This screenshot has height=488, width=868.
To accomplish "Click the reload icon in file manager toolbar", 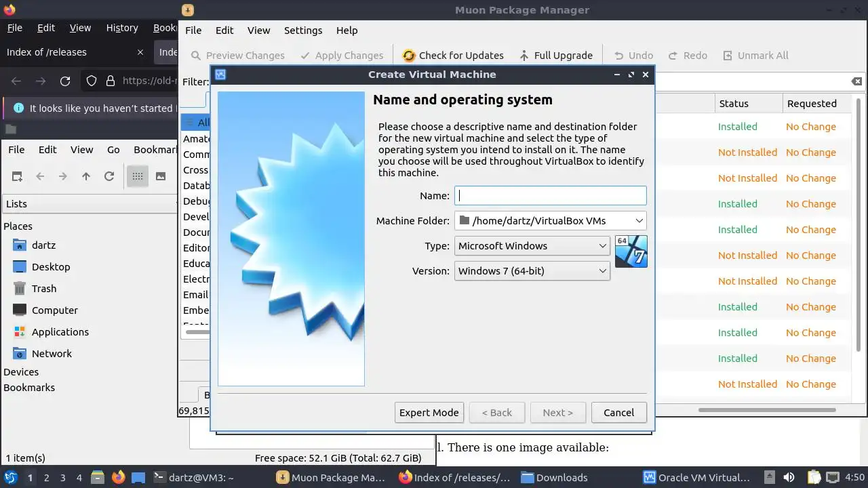I will click(x=109, y=176).
